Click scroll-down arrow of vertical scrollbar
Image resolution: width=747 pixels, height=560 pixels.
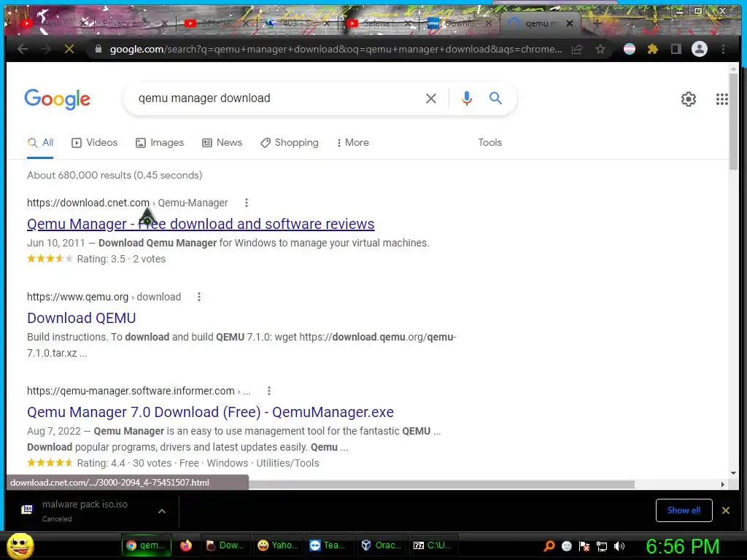(x=733, y=472)
